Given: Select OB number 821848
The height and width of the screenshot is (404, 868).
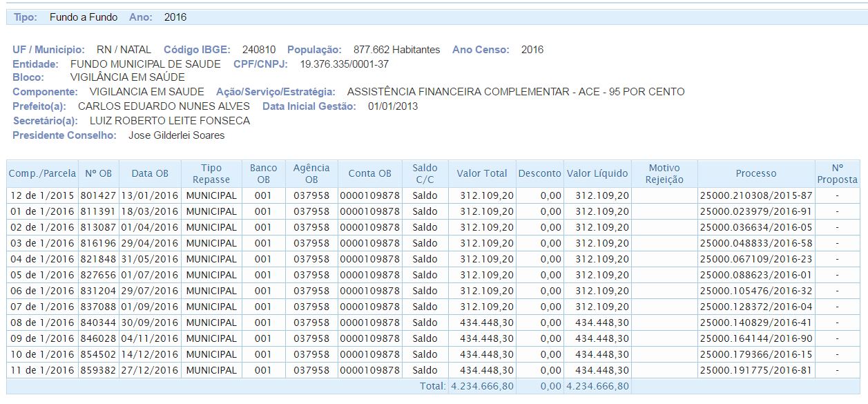Looking at the screenshot, I should [99, 259].
